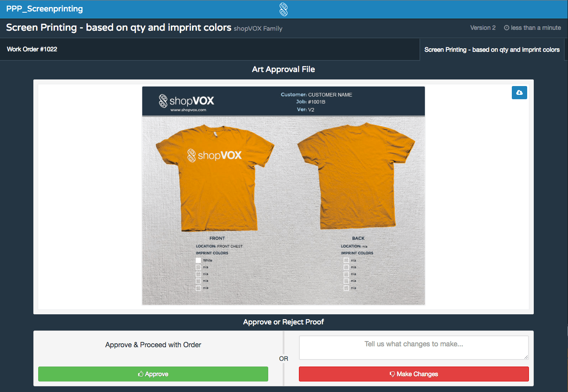Image resolution: width=568 pixels, height=392 pixels.
Task: Click the white color swatch beside White label
Action: coord(198,260)
